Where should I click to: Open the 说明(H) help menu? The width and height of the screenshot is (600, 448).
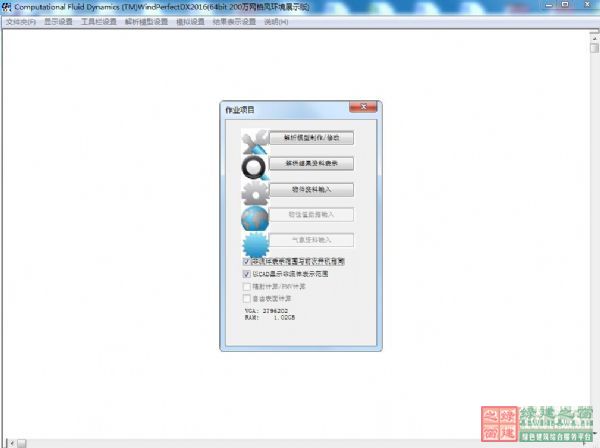tap(276, 21)
